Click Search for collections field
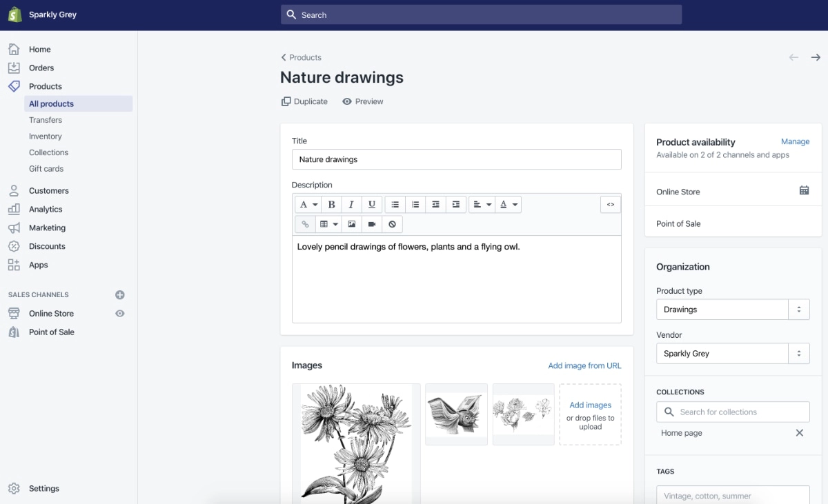 pos(733,412)
